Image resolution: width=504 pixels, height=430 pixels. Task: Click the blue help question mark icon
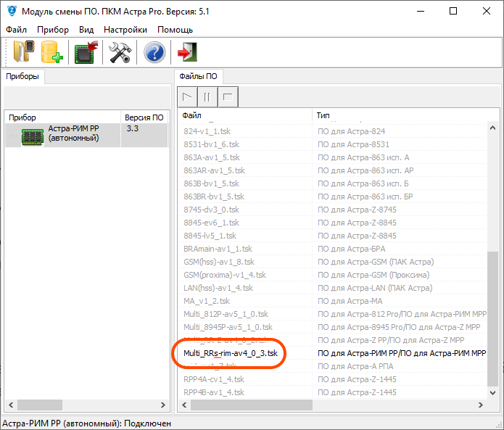pos(154,52)
